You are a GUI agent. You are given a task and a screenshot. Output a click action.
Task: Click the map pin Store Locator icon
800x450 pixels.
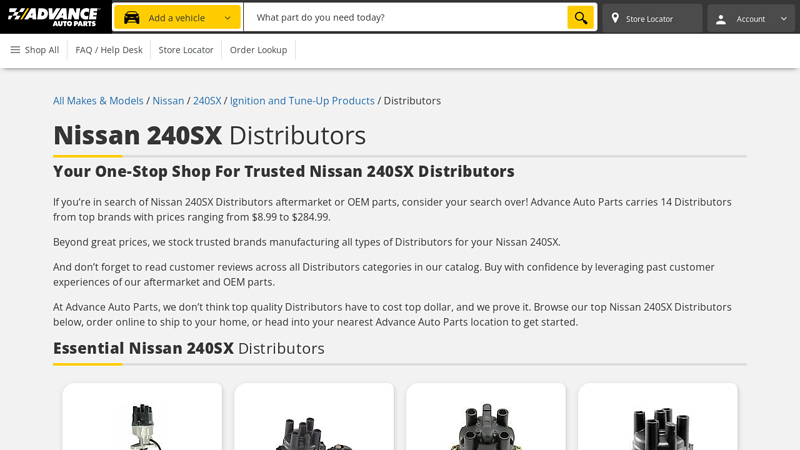coord(615,18)
